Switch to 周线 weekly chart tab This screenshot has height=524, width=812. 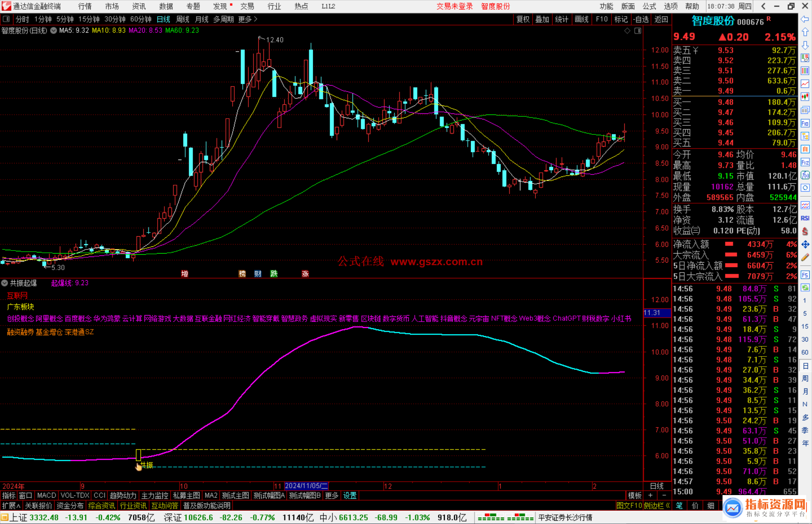click(x=183, y=19)
